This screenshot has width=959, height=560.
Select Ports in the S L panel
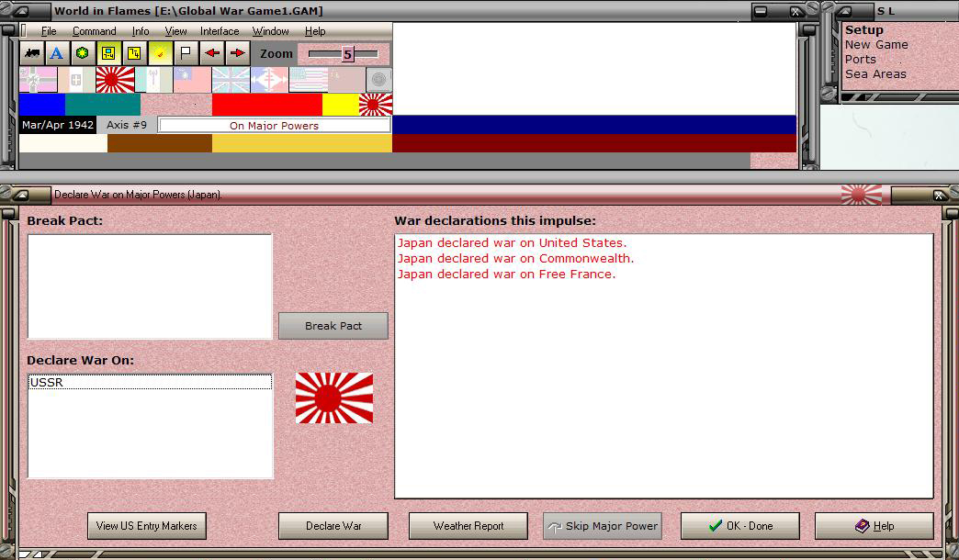coord(861,60)
